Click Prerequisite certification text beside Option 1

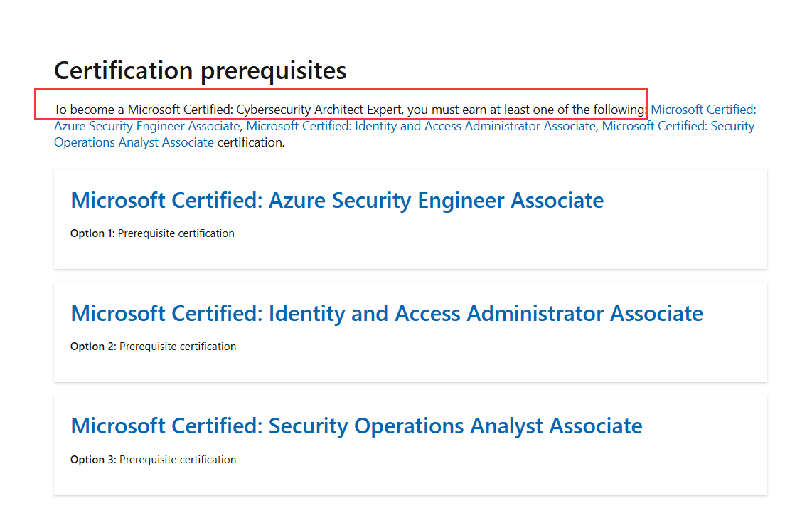pos(176,233)
